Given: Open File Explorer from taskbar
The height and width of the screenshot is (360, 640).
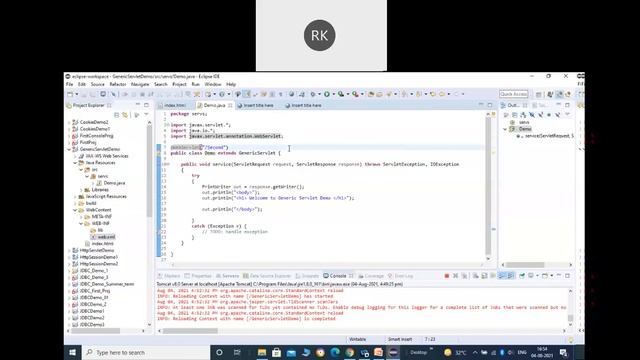Looking at the screenshot, I should click(262, 352).
